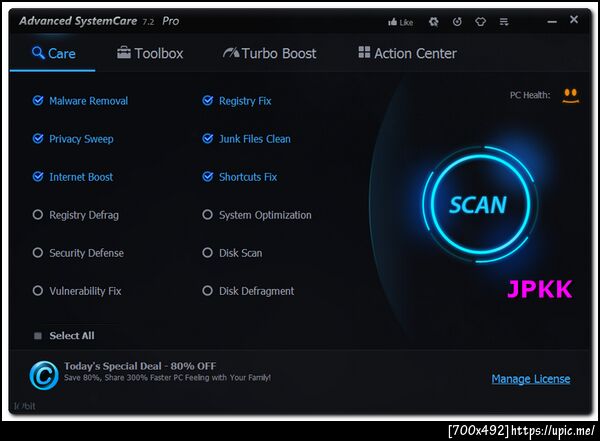Uncheck Internet Boost
600x441 pixels.
click(38, 176)
